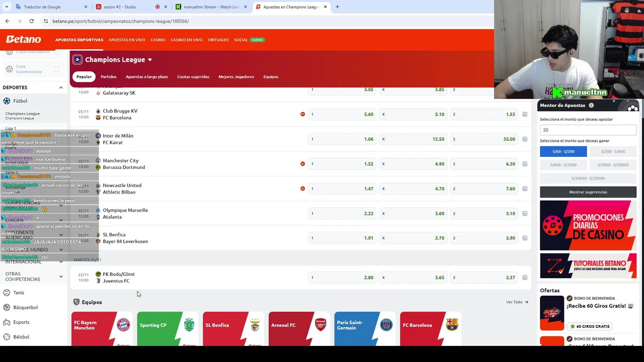Open FC Bayern Munchen team card
This screenshot has height=362, width=644.
click(102, 329)
